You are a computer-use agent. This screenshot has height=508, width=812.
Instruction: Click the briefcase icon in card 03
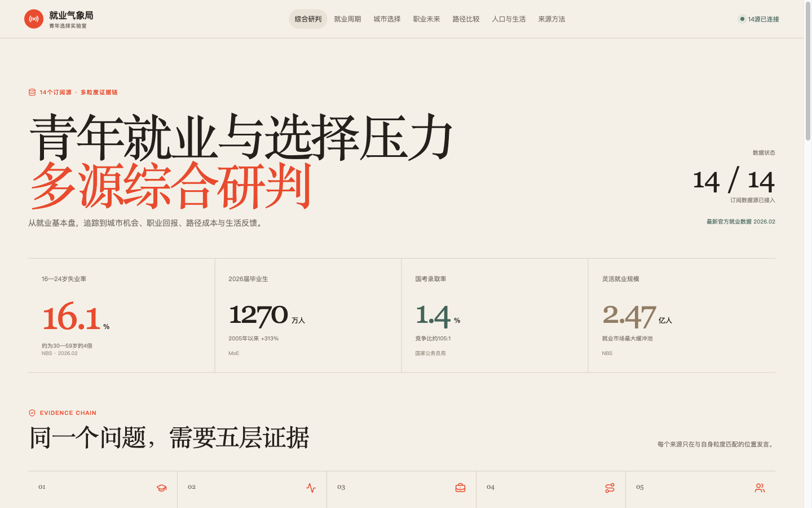coord(461,488)
